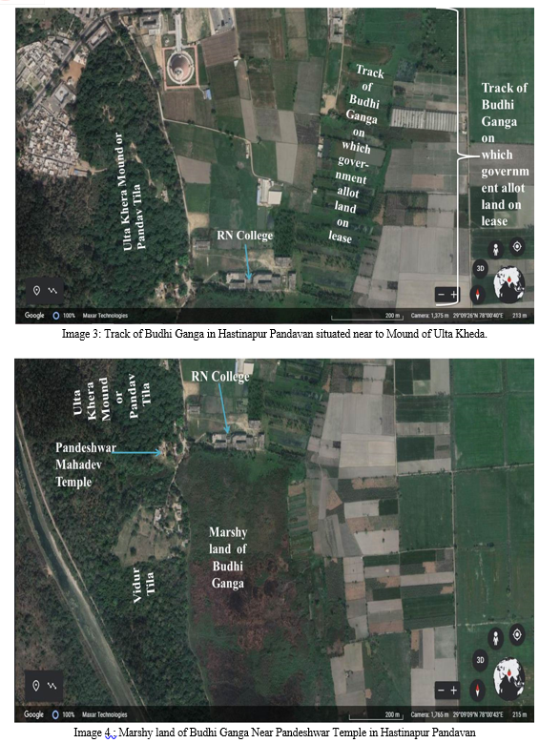Click the location target icon in Image 4 map
This screenshot has height=743, width=560.
pos(517,634)
